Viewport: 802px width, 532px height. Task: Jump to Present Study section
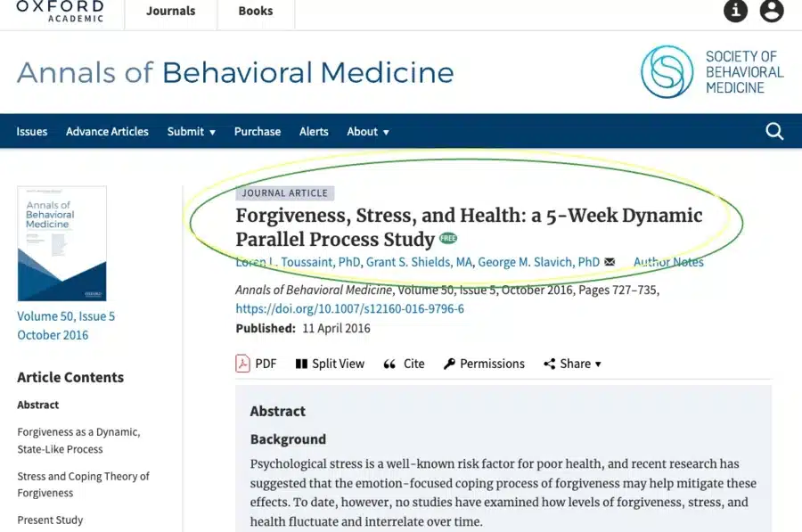[x=50, y=520]
